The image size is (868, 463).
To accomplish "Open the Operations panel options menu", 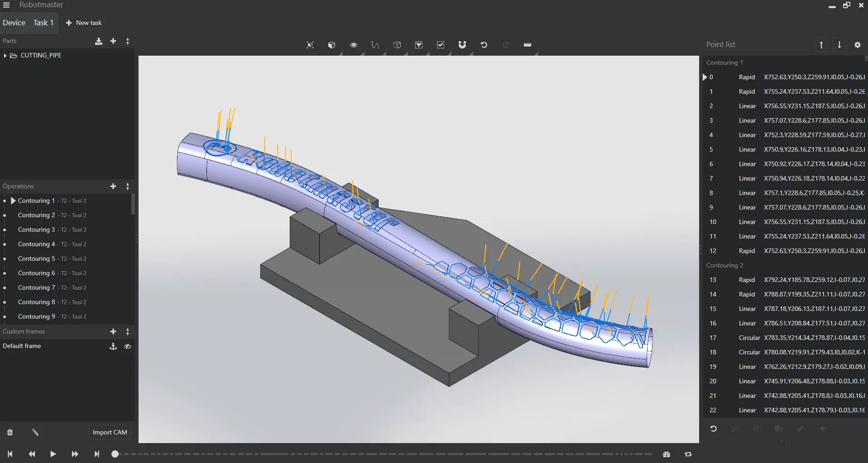I will tap(128, 186).
